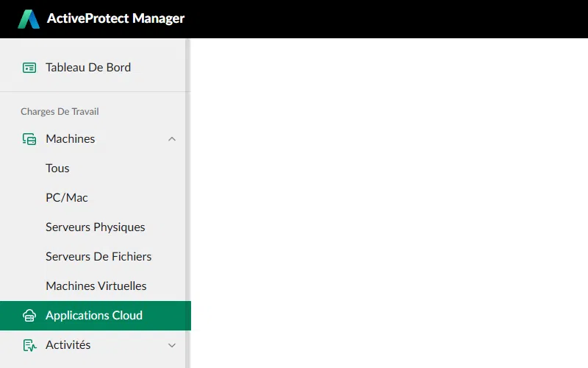The height and width of the screenshot is (368, 588).
Task: Expand the Activités section chevron
Action: coord(172,345)
